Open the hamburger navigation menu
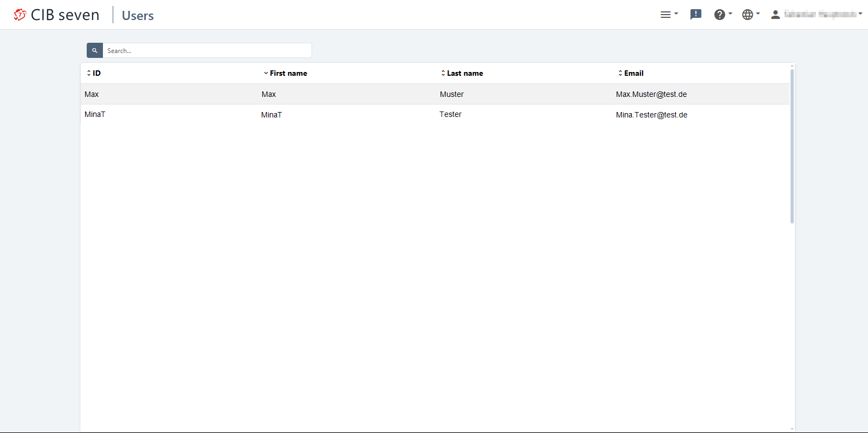 coord(669,15)
